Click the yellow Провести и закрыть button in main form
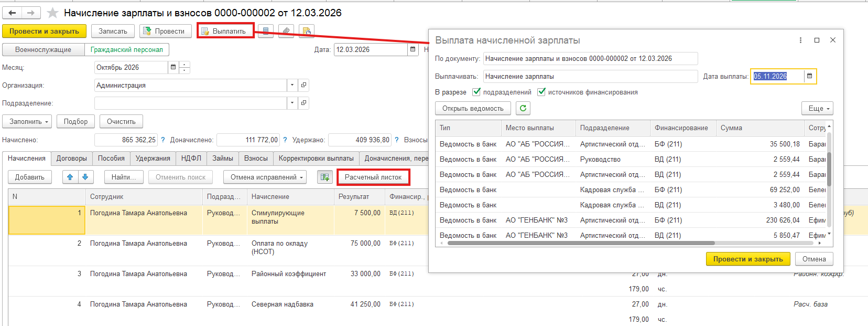868x326 pixels. 44,31
